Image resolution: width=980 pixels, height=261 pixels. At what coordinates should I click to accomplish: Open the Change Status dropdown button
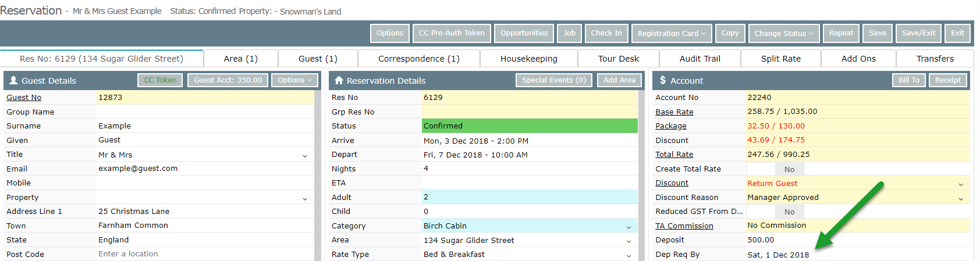tap(784, 33)
